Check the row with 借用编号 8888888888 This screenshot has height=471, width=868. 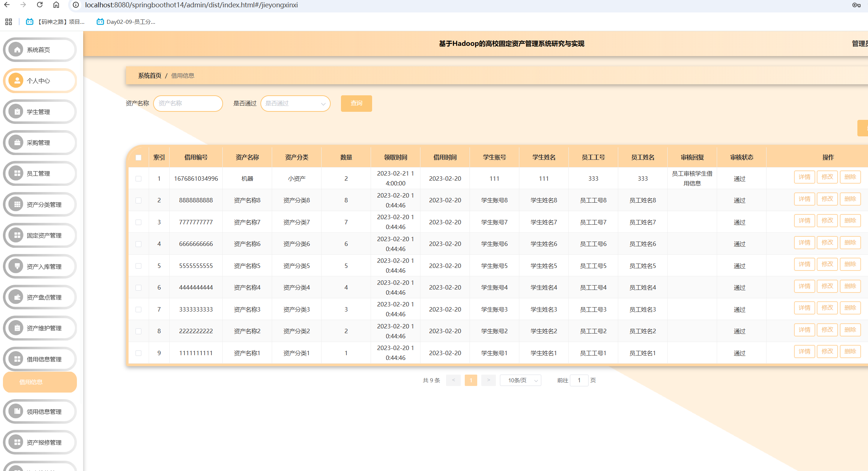pos(138,200)
